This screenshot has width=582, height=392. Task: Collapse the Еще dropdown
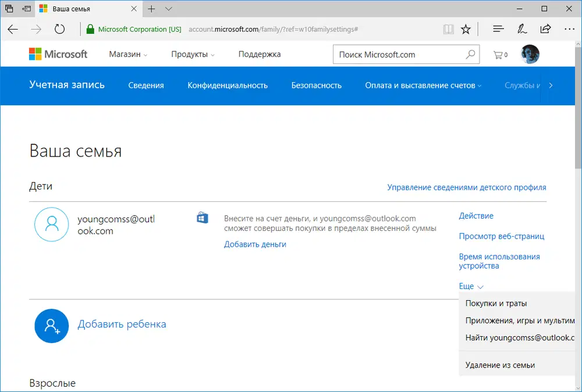point(471,286)
